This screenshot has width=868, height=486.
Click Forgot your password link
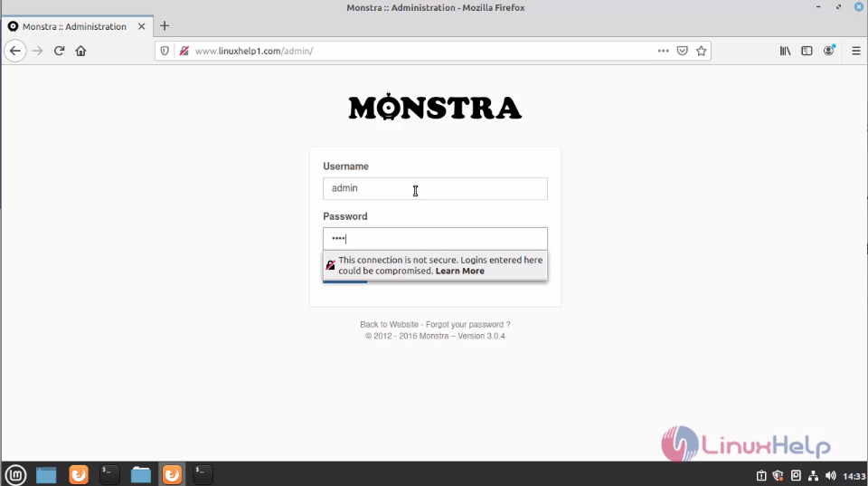pos(467,325)
